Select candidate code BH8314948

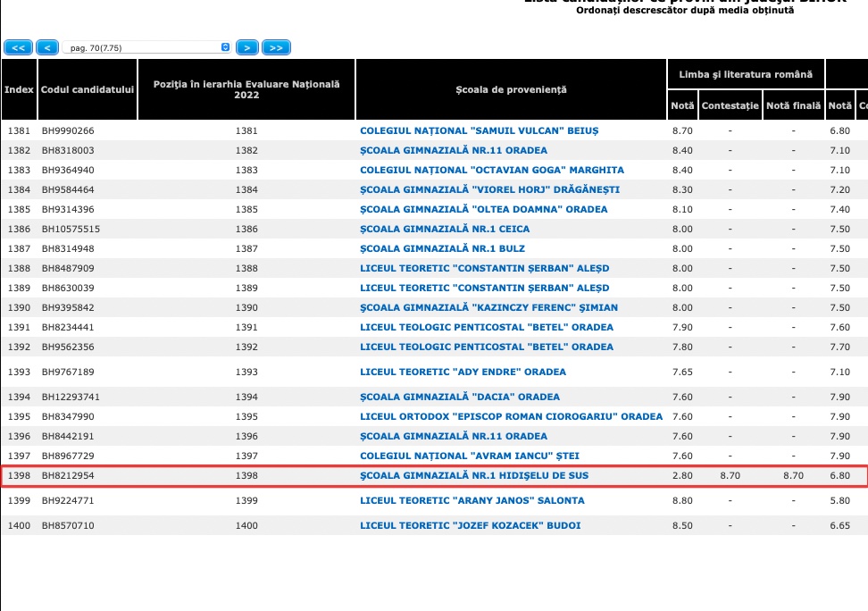pyautogui.click(x=68, y=248)
